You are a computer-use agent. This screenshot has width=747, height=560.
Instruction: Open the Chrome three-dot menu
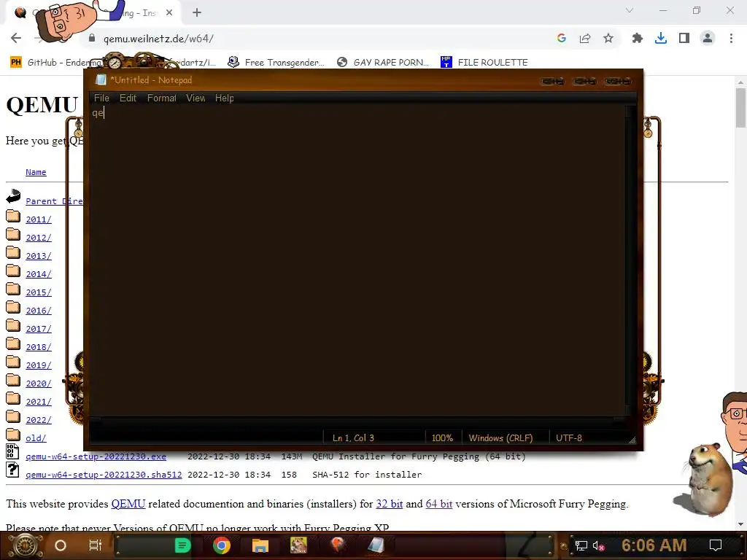tap(731, 39)
